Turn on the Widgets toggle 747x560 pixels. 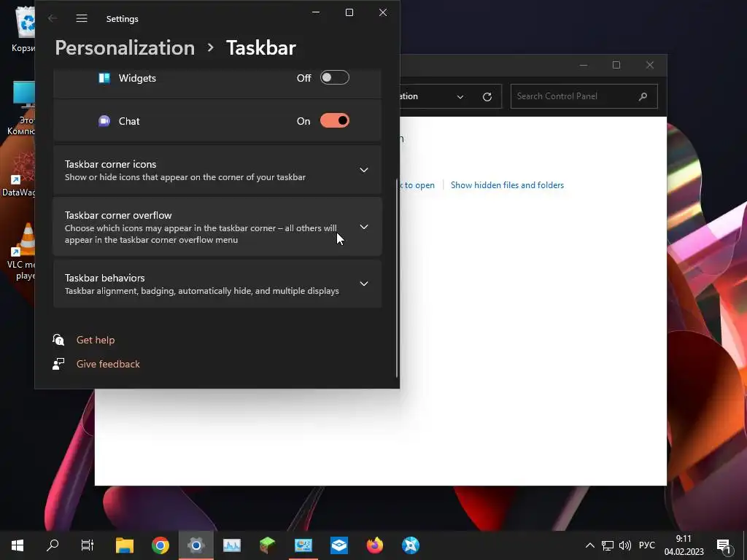pyautogui.click(x=334, y=77)
